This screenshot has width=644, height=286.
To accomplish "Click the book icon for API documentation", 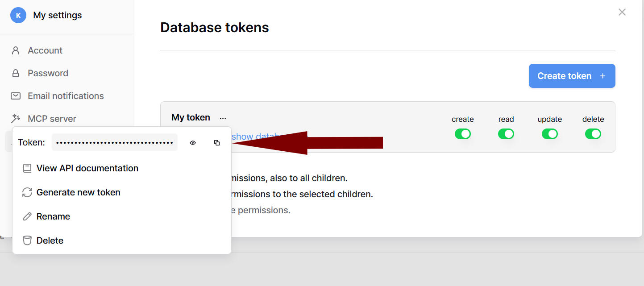I will click(27, 168).
